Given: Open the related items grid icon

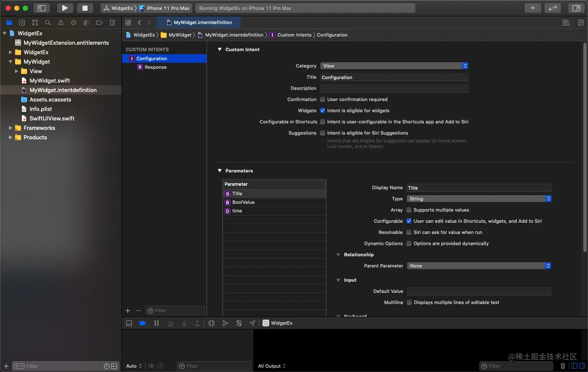Looking at the screenshot, I should [128, 22].
